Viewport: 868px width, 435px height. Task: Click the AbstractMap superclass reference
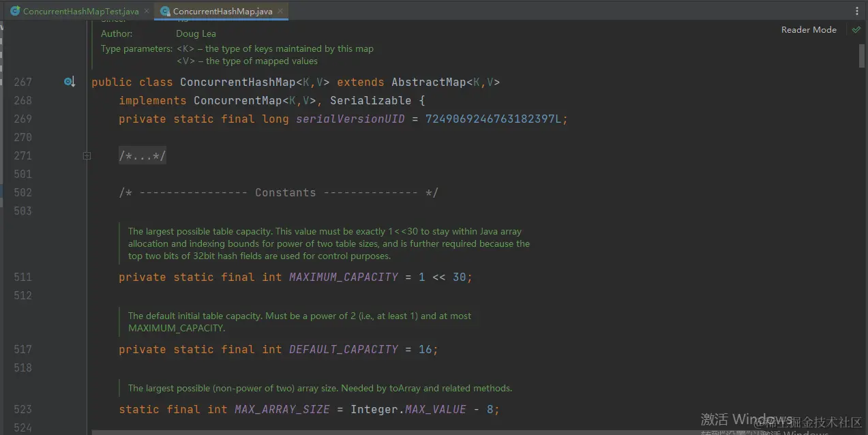tap(428, 82)
